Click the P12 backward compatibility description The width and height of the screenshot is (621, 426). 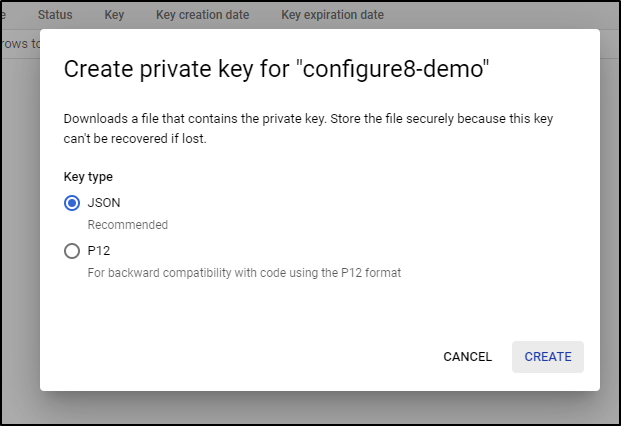244,273
